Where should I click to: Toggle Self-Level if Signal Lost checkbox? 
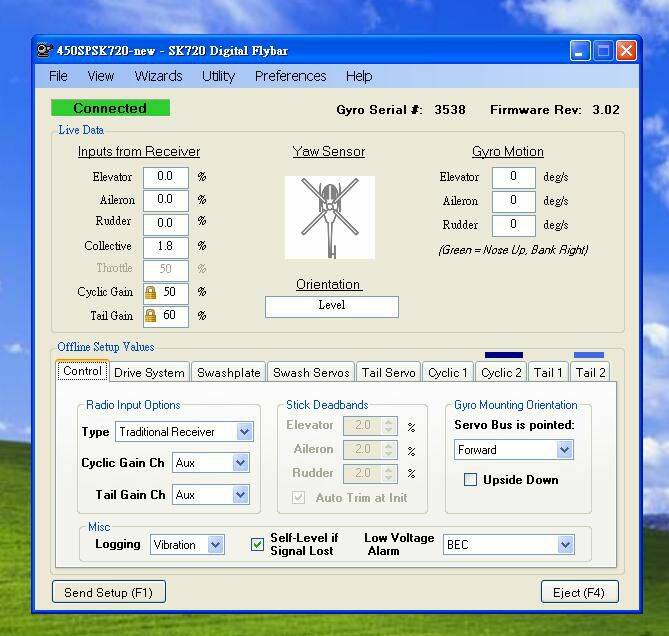click(x=257, y=545)
